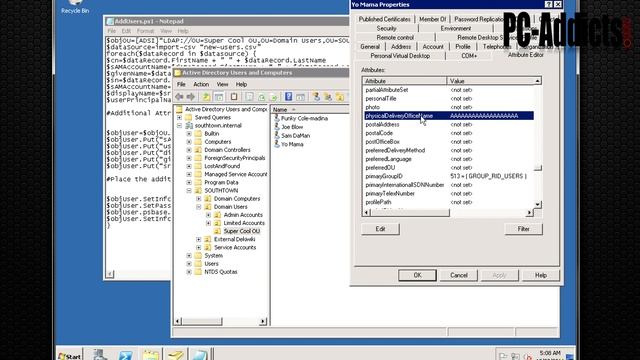Click OK in Yo Mama Properties

click(x=417, y=275)
